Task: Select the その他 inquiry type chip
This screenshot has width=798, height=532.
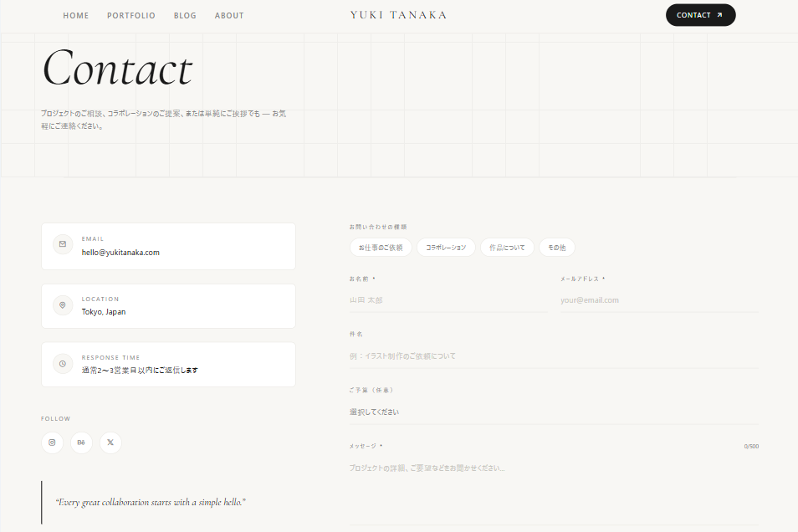Action: click(557, 248)
